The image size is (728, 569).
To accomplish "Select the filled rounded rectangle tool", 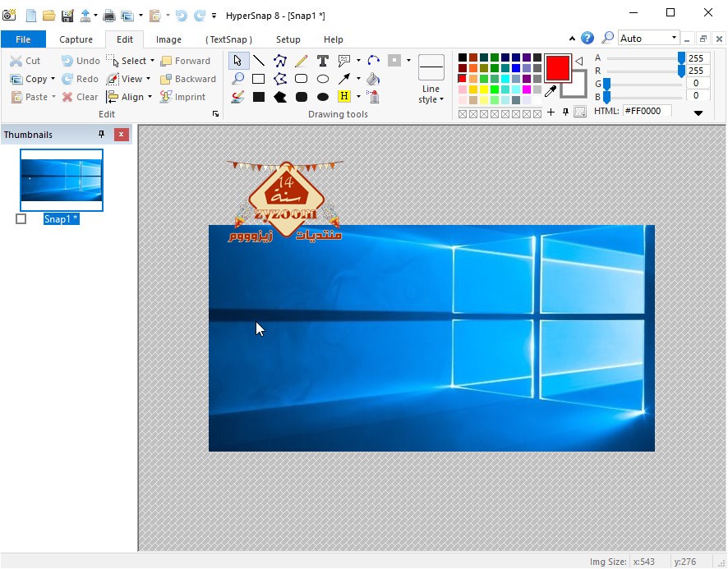I will point(302,97).
